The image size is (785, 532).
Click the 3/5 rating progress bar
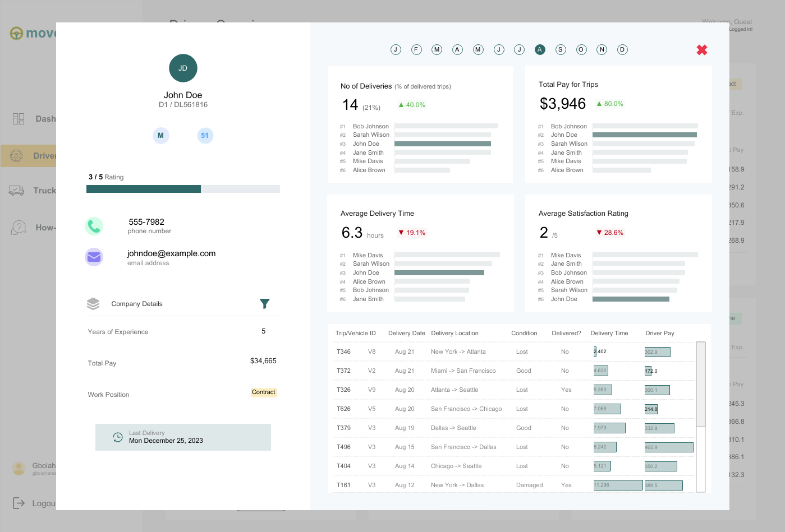coord(183,189)
